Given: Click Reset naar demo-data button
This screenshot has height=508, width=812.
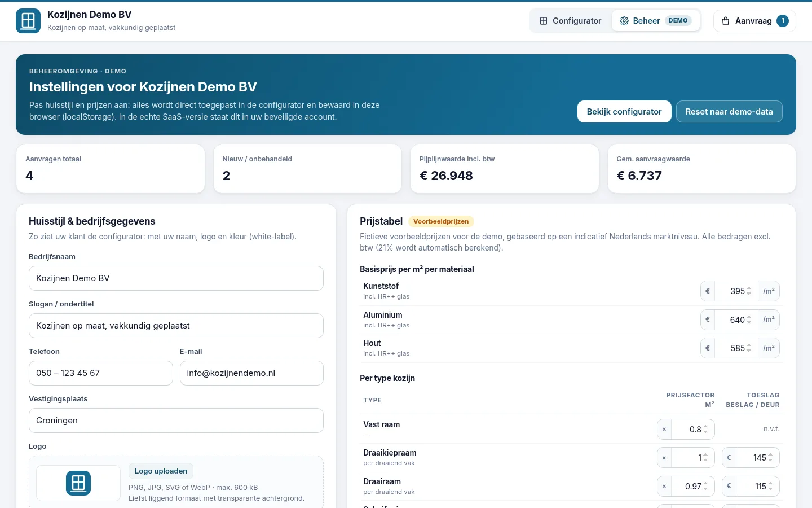Looking at the screenshot, I should pos(729,112).
